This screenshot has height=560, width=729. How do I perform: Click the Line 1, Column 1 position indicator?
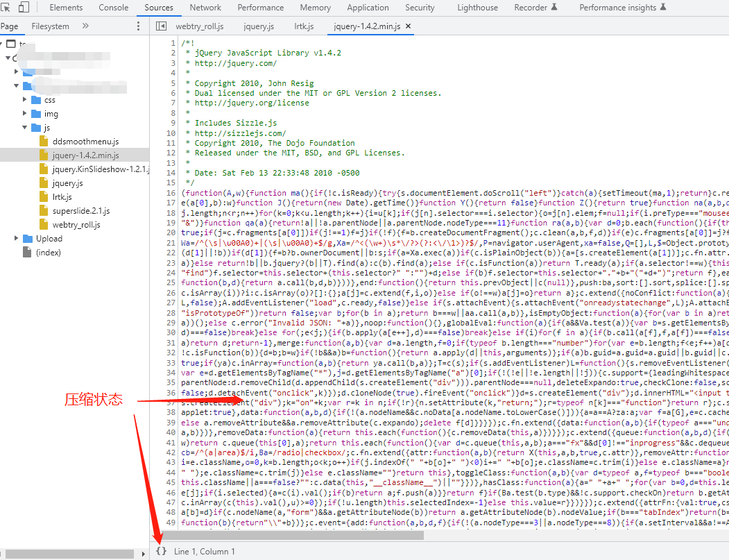pyautogui.click(x=204, y=551)
